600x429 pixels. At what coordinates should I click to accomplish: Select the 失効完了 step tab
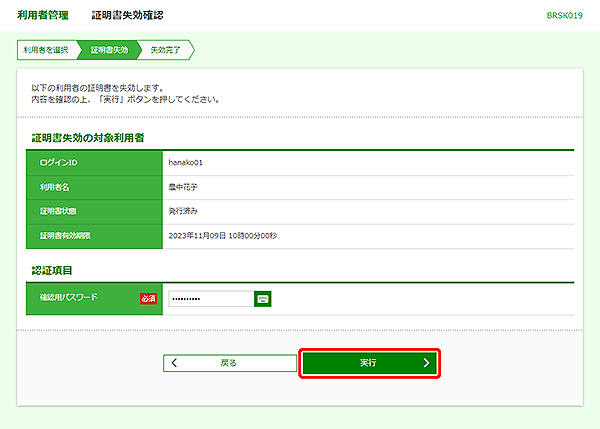(x=166, y=50)
